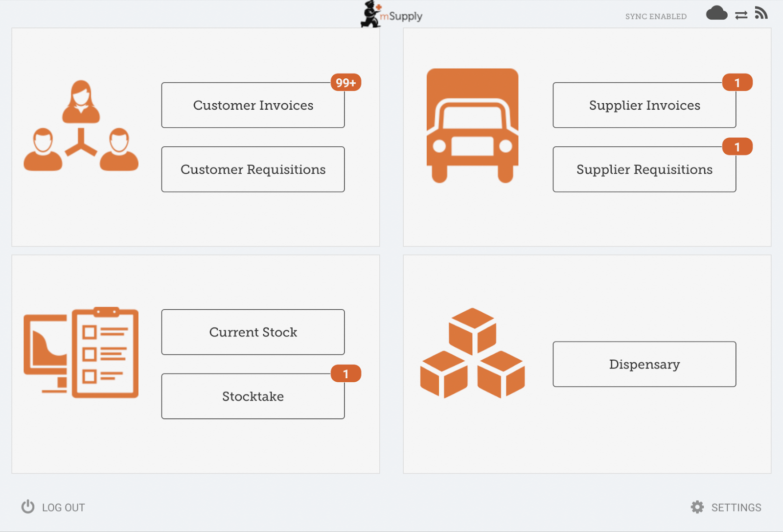Image resolution: width=783 pixels, height=532 pixels.
Task: Open the Dispensary
Action: (645, 364)
